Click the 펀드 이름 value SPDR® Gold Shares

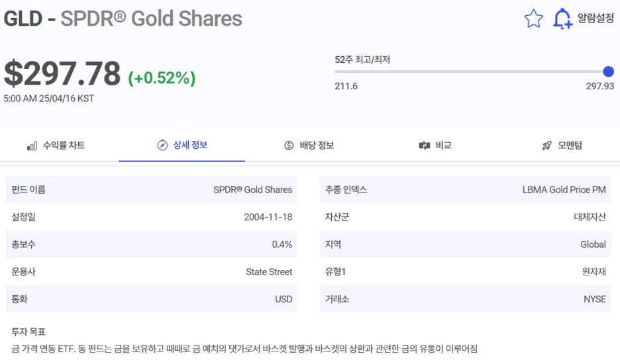pos(252,190)
